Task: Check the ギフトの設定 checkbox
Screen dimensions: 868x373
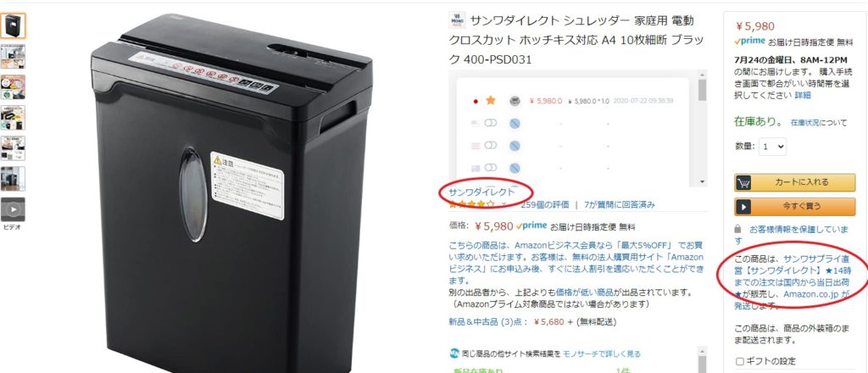Action: (739, 361)
